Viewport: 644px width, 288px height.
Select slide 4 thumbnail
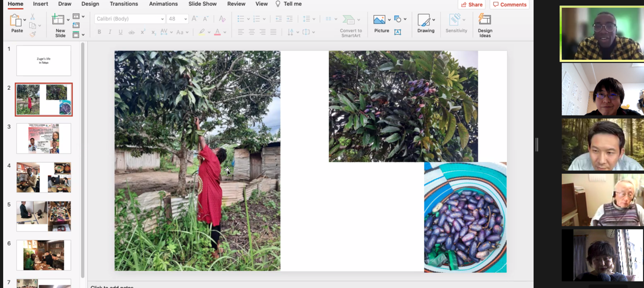pyautogui.click(x=44, y=177)
